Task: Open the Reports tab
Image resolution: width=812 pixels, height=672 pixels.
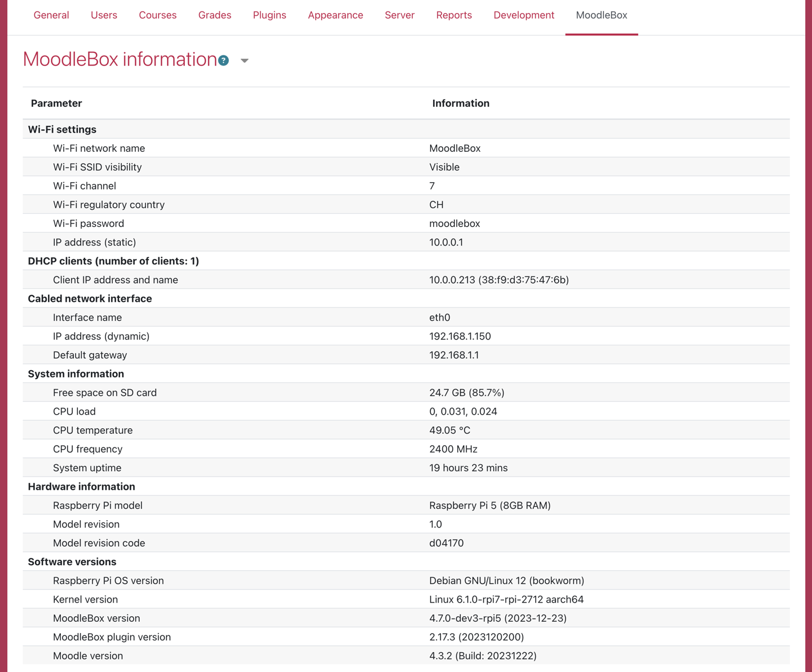Action: click(x=454, y=15)
